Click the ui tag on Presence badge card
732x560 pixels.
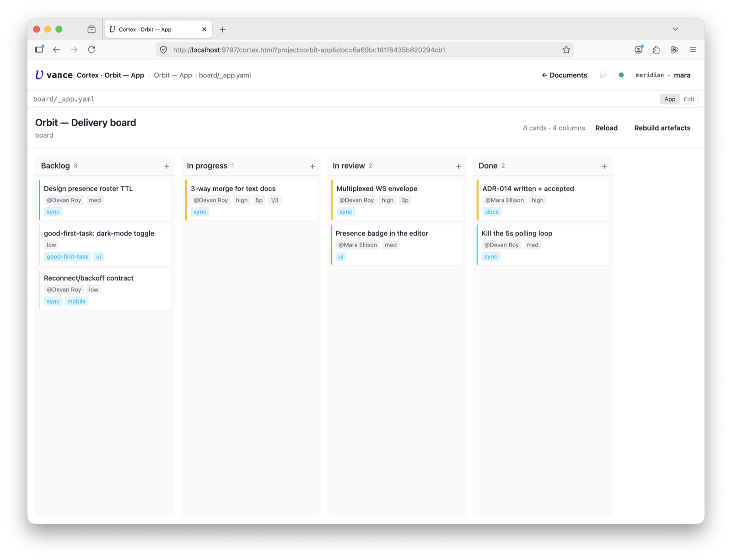[x=341, y=257]
